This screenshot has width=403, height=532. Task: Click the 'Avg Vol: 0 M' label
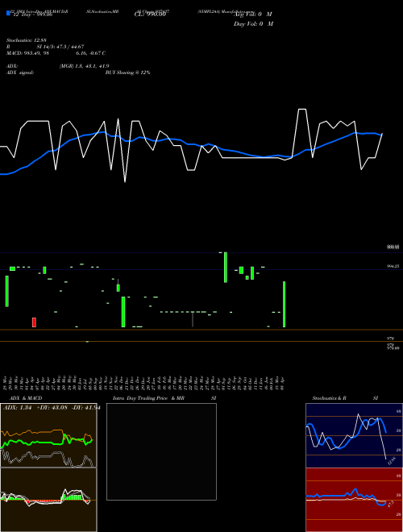click(253, 15)
